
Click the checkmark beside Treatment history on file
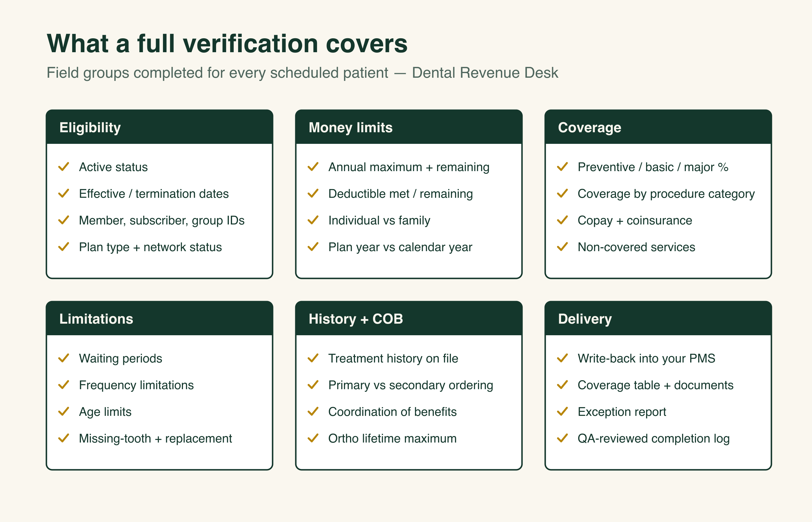pyautogui.click(x=313, y=358)
